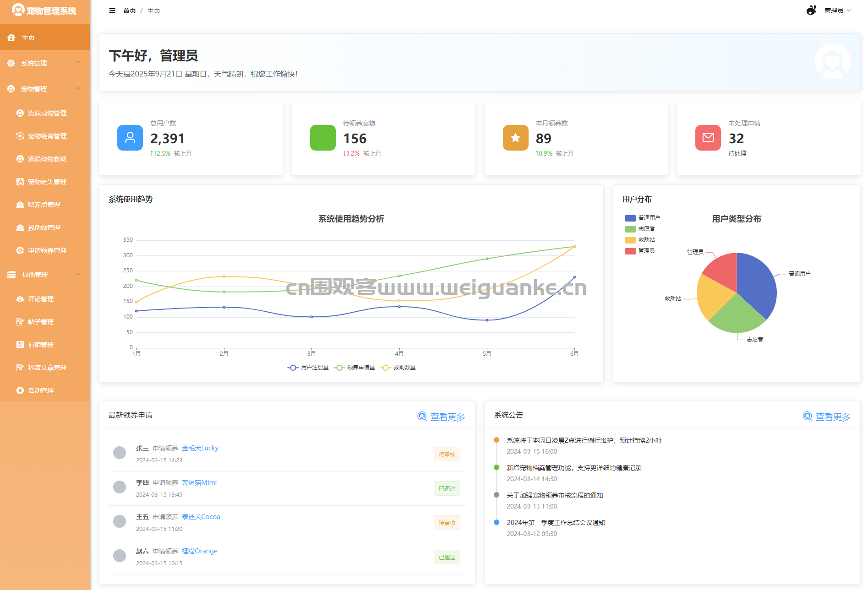Click the checkbox icon next to 捐赠管理

pyautogui.click(x=20, y=345)
